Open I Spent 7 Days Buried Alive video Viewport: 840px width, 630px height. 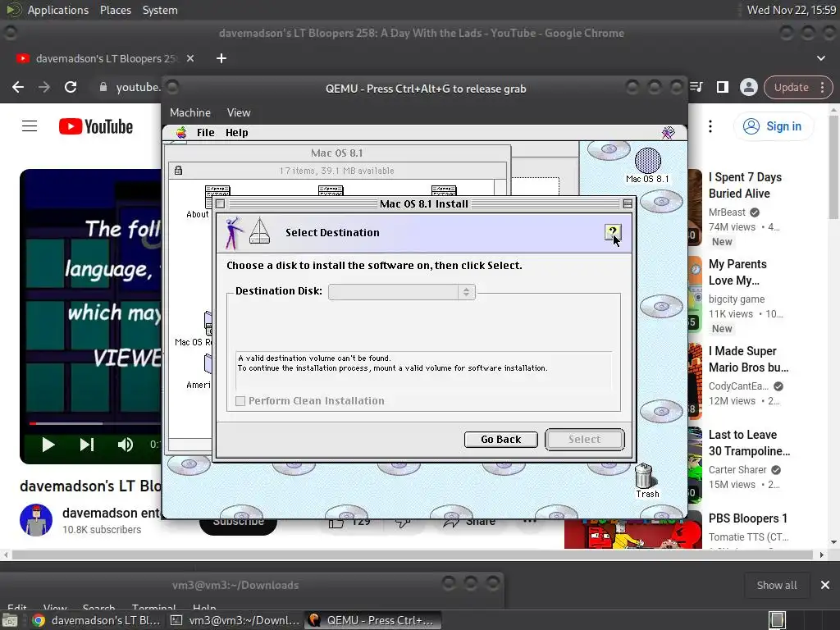(745, 185)
